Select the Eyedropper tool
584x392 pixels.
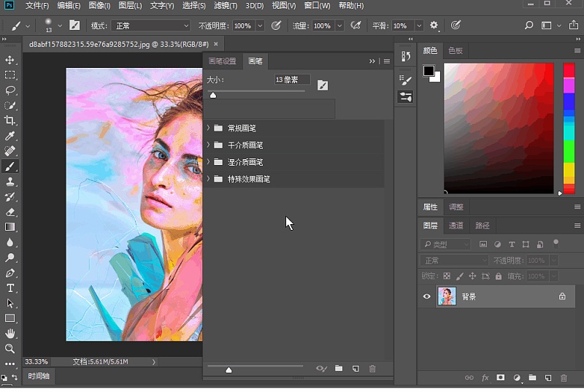pyautogui.click(x=10, y=136)
